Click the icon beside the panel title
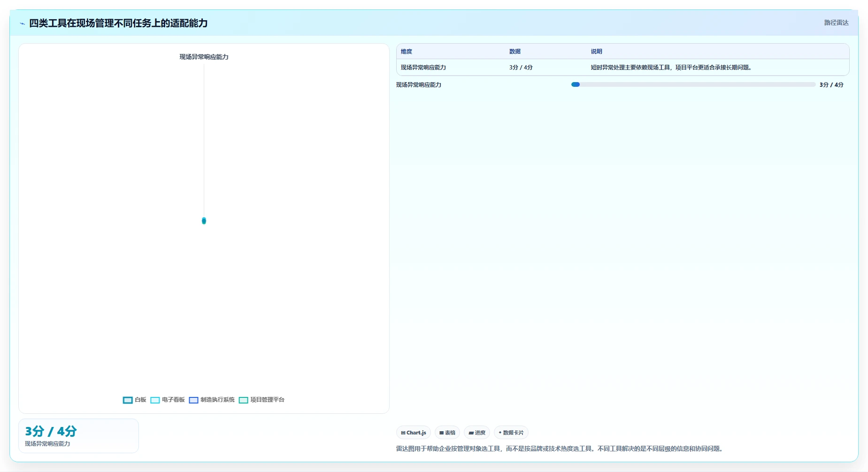 click(22, 23)
